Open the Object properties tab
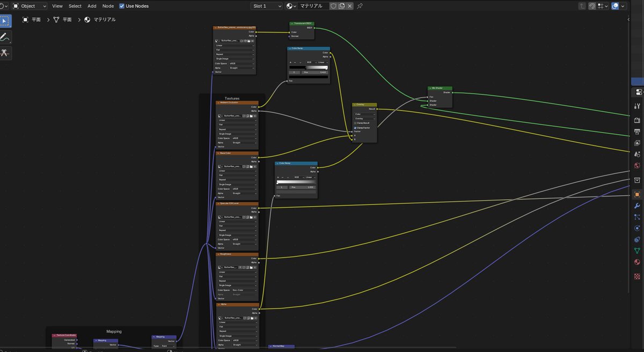This screenshot has height=352, width=644. click(638, 194)
